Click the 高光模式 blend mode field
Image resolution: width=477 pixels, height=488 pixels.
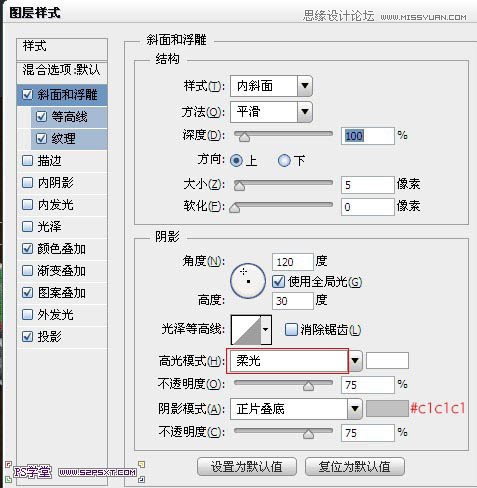[288, 361]
